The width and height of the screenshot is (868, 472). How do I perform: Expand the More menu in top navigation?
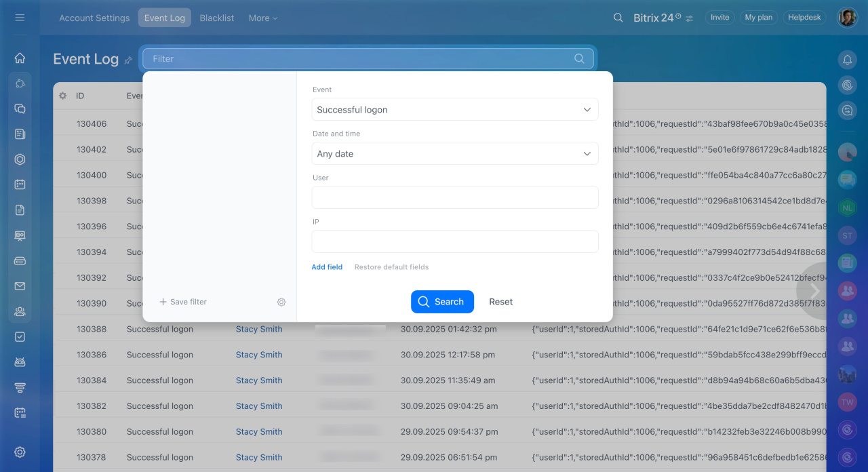(263, 18)
